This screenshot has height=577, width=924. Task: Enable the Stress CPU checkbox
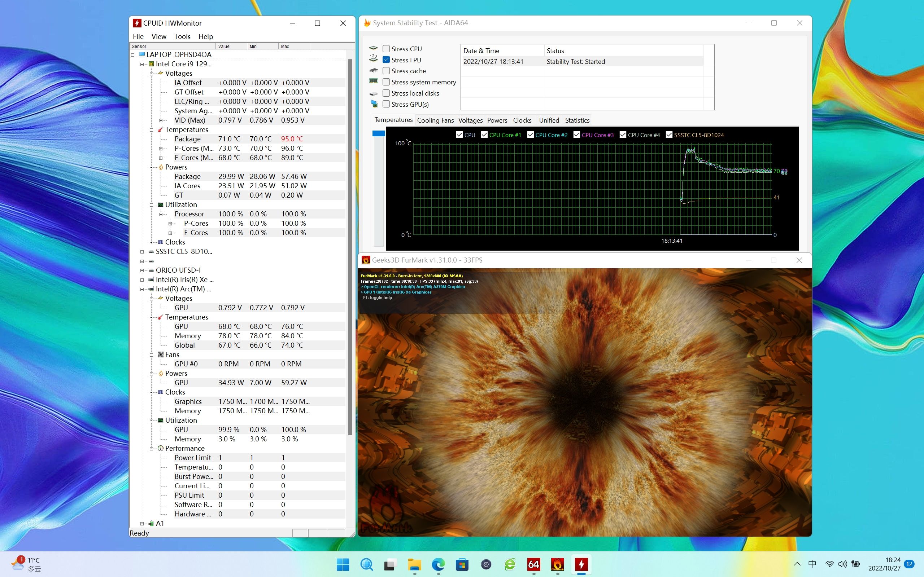387,49
